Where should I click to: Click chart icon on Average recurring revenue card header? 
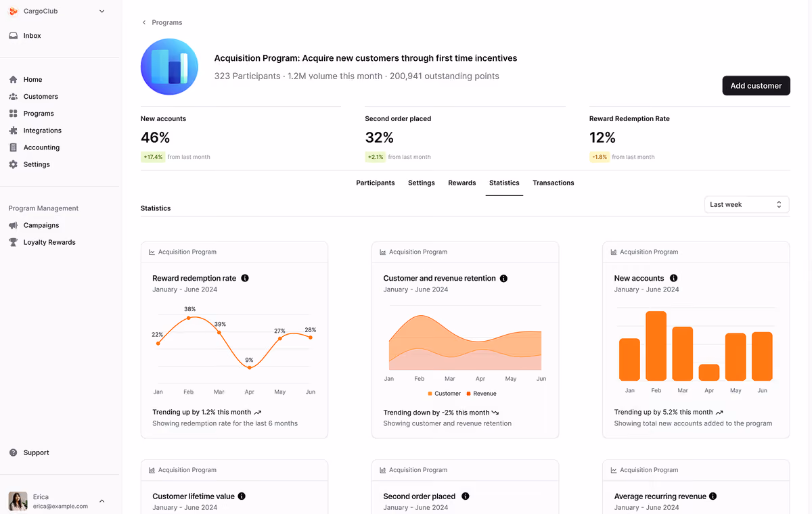click(614, 470)
